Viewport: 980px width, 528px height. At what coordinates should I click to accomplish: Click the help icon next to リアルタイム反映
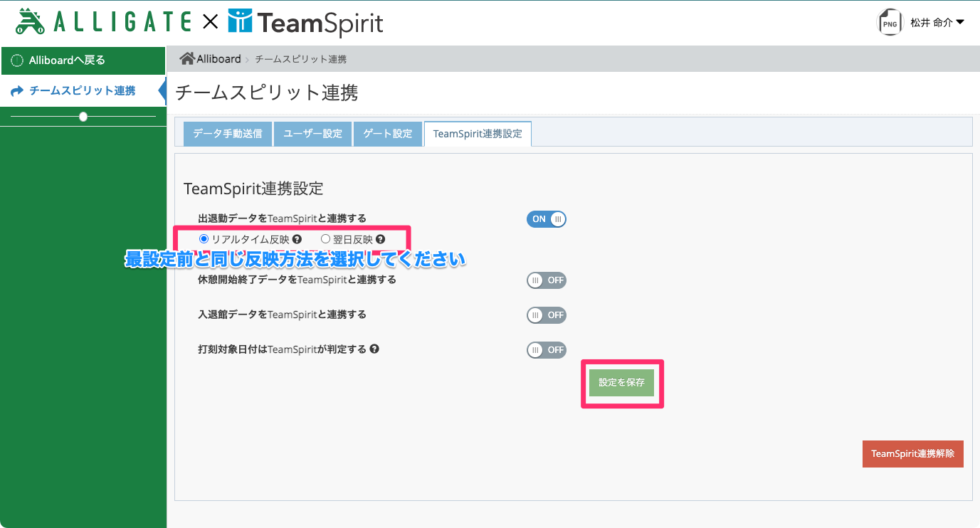(297, 240)
